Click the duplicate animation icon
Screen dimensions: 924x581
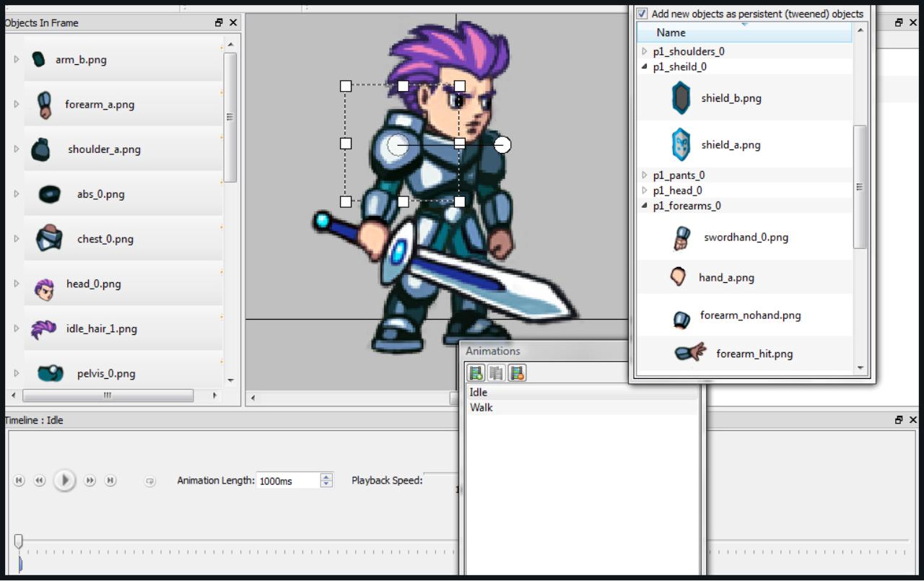pyautogui.click(x=496, y=372)
